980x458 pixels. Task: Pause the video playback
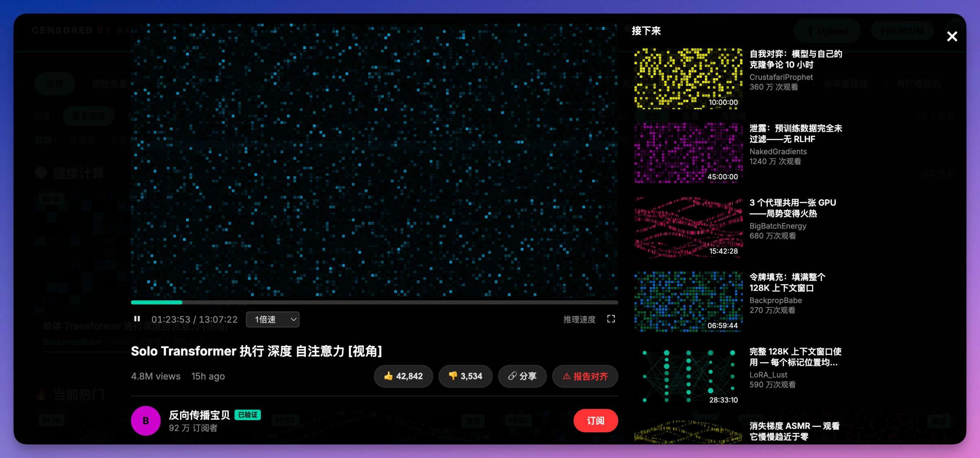coord(137,319)
